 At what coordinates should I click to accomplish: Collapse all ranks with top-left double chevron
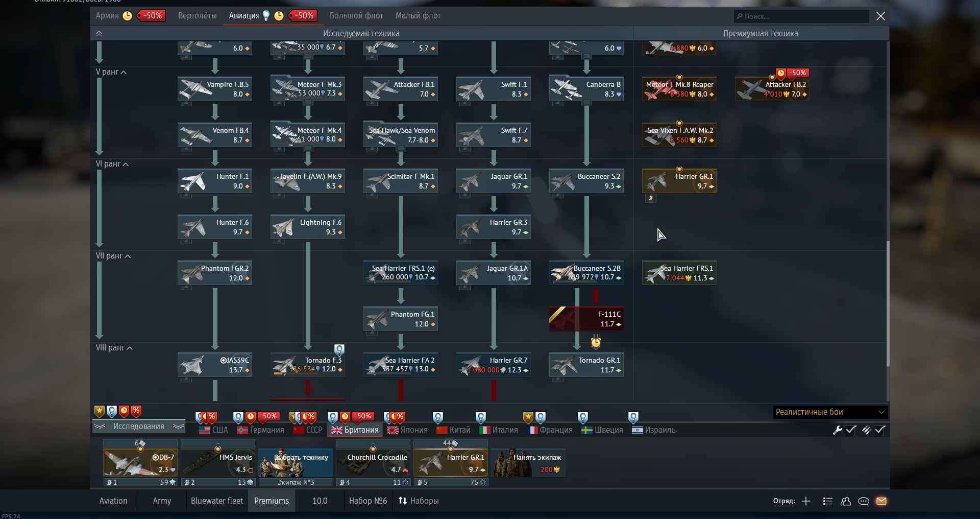pyautogui.click(x=99, y=34)
